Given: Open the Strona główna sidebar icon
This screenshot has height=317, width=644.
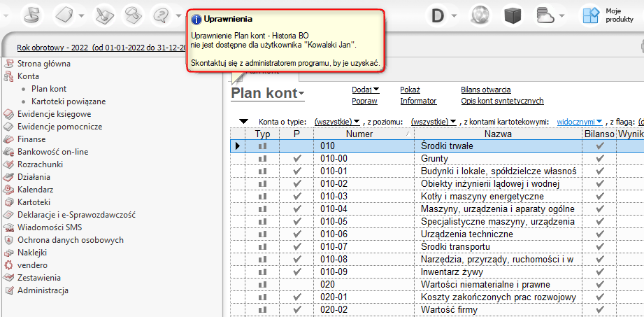Looking at the screenshot, I should pos(8,64).
